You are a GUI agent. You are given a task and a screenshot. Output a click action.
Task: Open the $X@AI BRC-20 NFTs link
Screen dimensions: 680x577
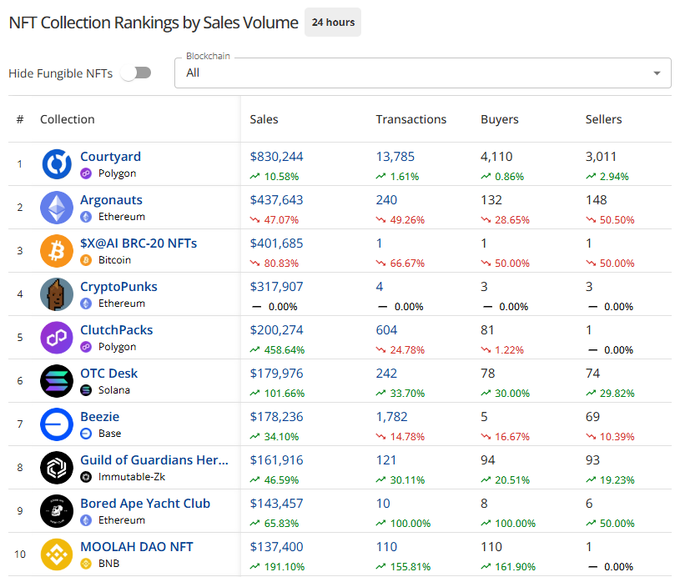[139, 243]
